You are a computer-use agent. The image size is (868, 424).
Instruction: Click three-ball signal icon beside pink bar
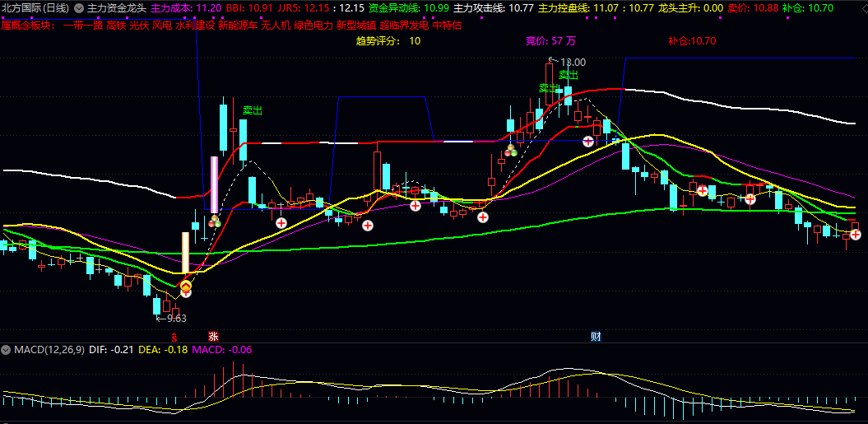point(214,221)
